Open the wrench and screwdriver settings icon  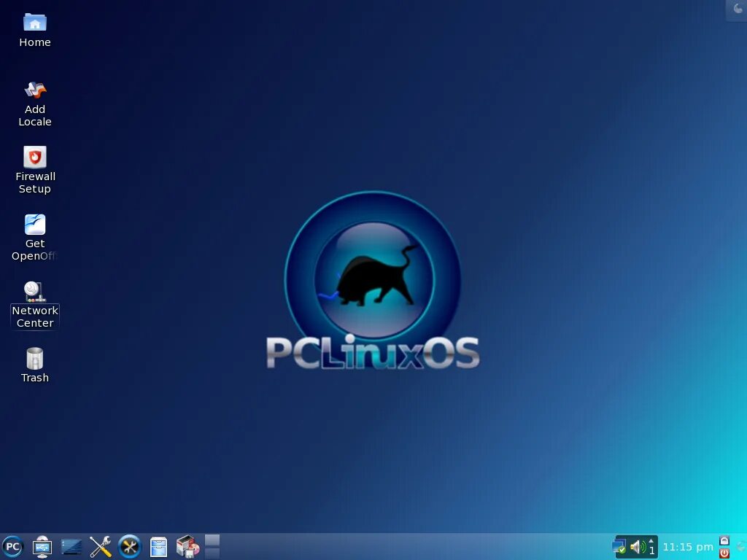tap(101, 547)
